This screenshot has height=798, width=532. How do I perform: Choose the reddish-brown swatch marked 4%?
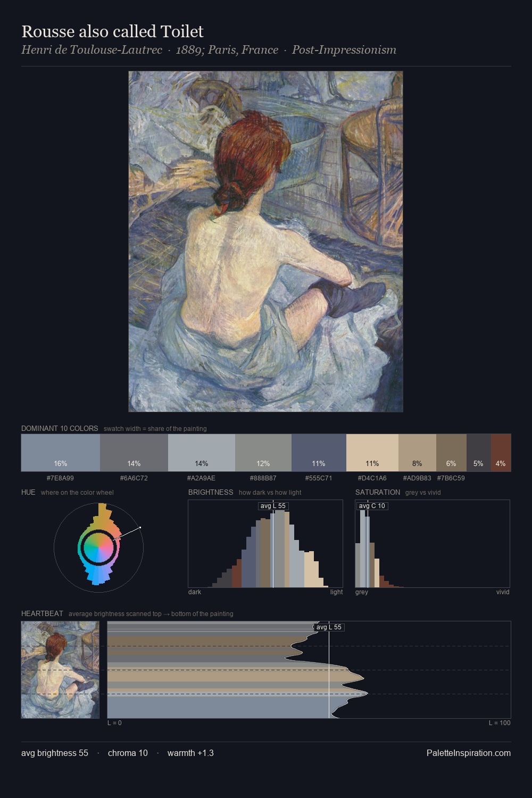(x=501, y=453)
